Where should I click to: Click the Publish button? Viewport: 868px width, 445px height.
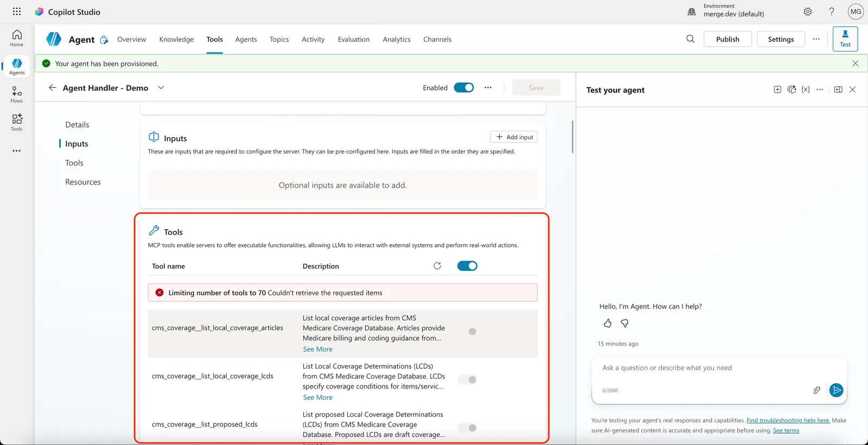(x=727, y=39)
